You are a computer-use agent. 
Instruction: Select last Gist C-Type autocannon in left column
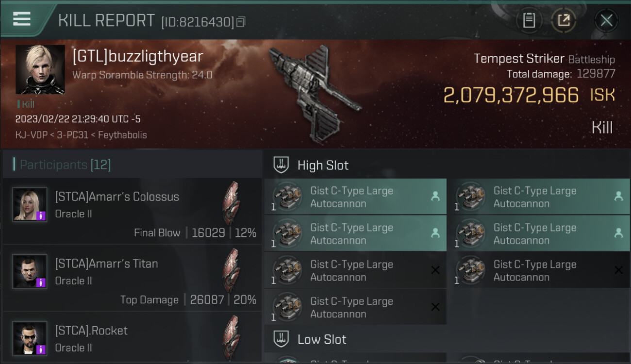click(x=355, y=307)
